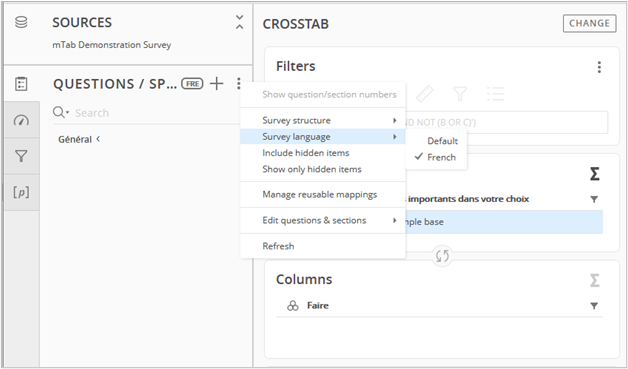Click the plus icon next to Questions
628x369 pixels.
coord(217,83)
